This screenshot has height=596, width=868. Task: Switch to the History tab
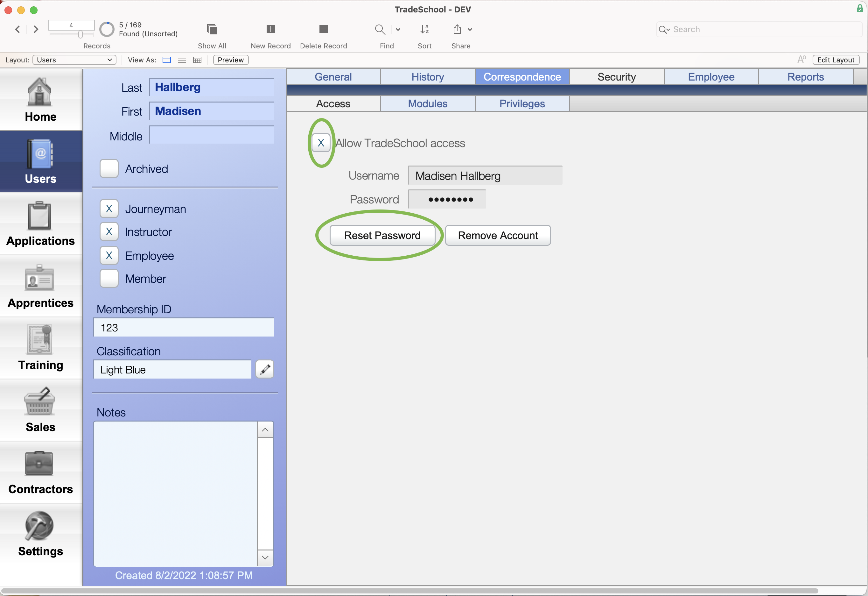point(428,77)
